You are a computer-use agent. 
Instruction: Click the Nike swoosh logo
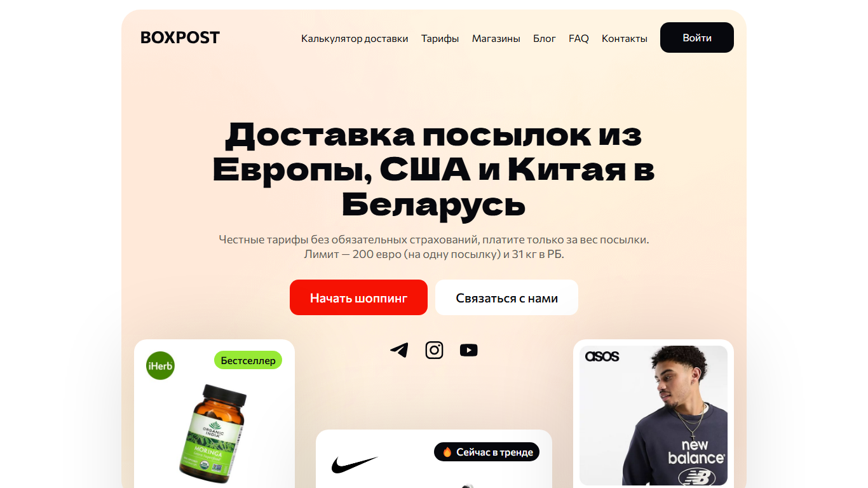pos(355,465)
